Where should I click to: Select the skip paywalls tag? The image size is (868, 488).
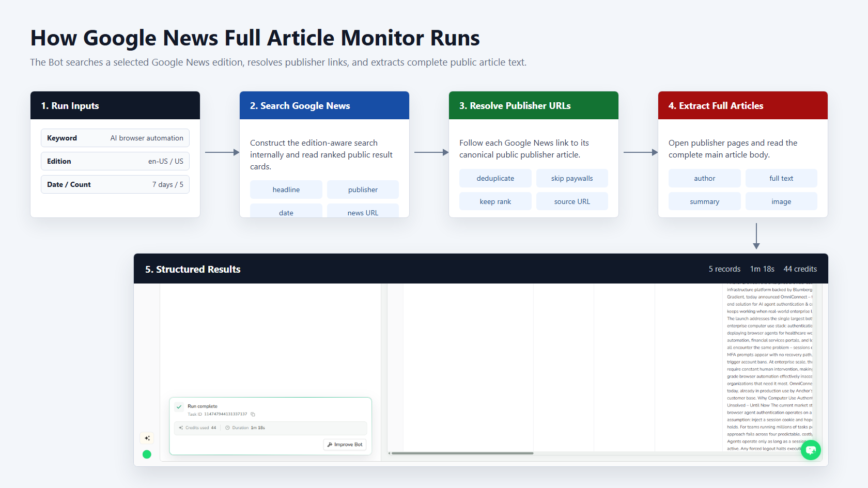572,178
